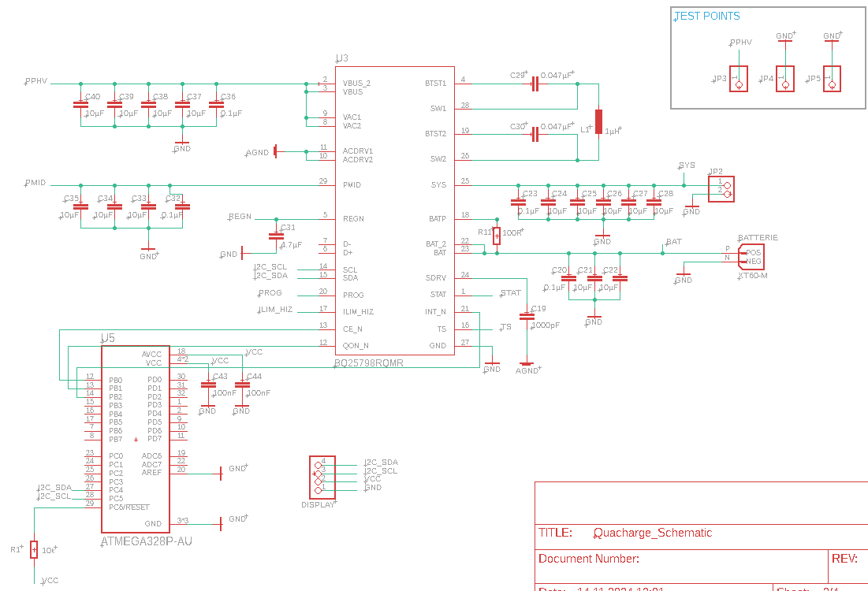Select the 100R value of R11

tap(512, 233)
